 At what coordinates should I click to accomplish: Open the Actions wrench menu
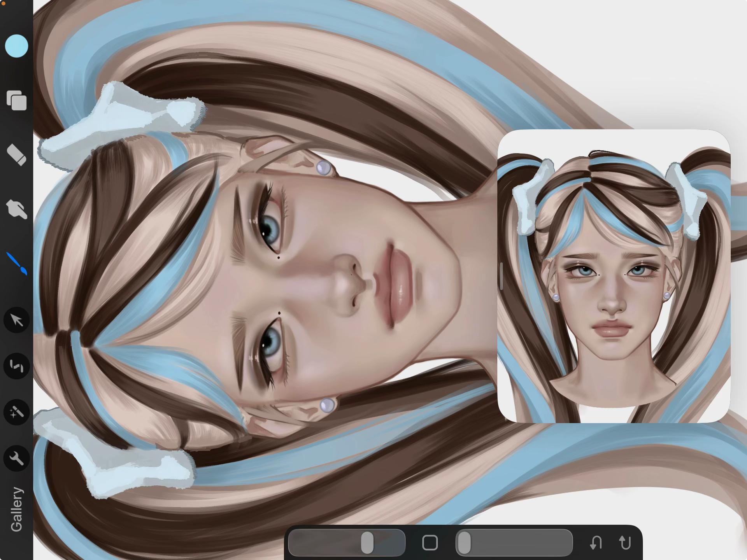click(x=16, y=458)
